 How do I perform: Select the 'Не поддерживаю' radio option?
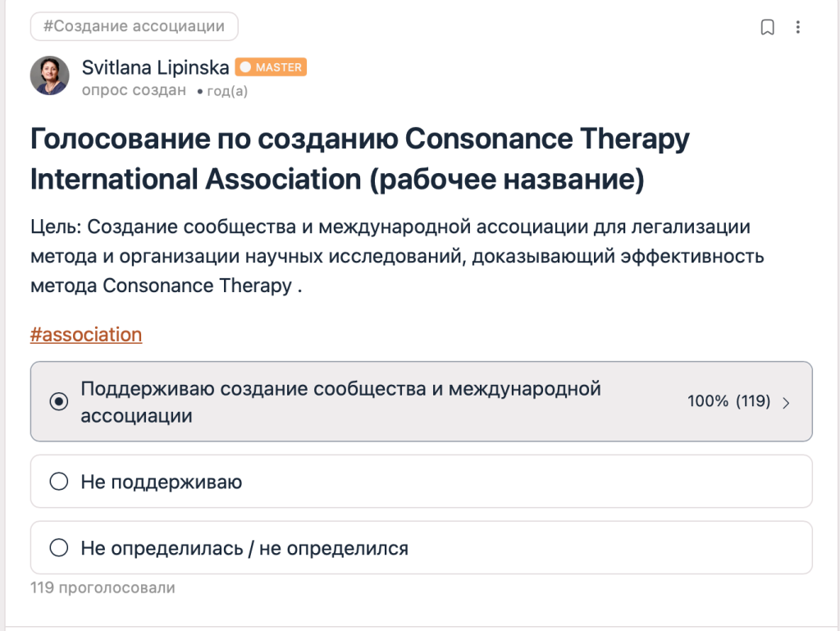(x=59, y=481)
